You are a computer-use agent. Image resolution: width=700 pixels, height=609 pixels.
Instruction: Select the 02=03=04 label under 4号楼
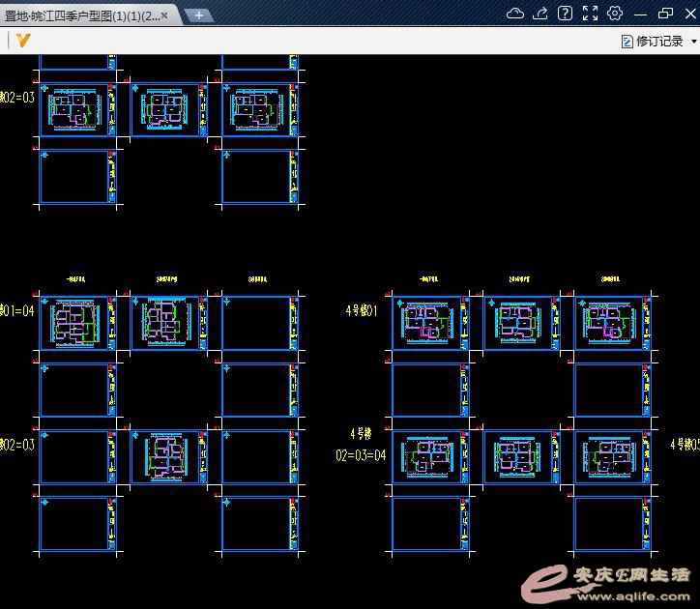pos(361,454)
